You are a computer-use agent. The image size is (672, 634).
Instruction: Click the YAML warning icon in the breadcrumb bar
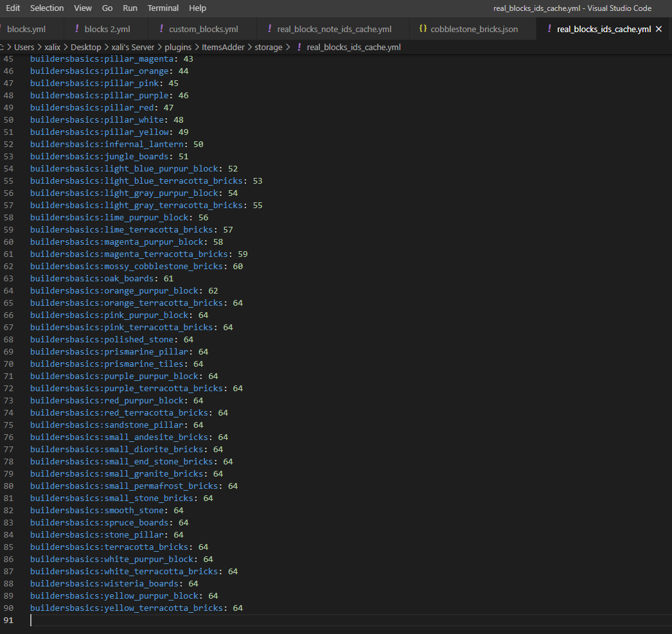[x=298, y=46]
